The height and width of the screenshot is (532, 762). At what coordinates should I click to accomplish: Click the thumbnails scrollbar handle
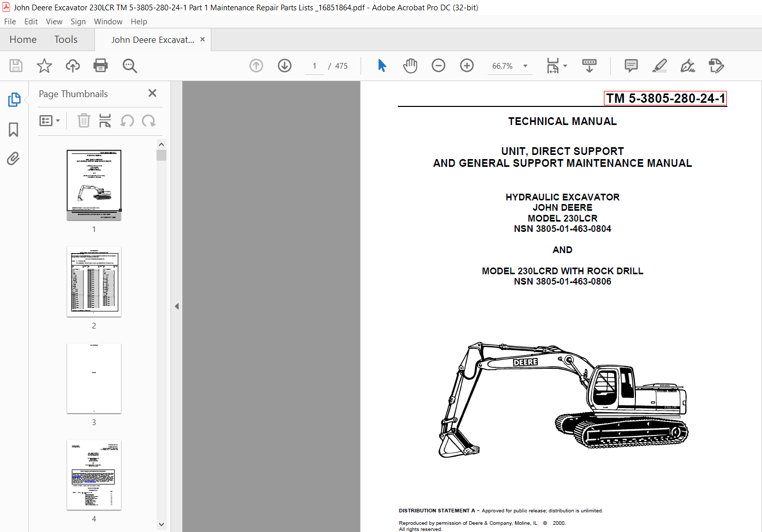coord(161,155)
